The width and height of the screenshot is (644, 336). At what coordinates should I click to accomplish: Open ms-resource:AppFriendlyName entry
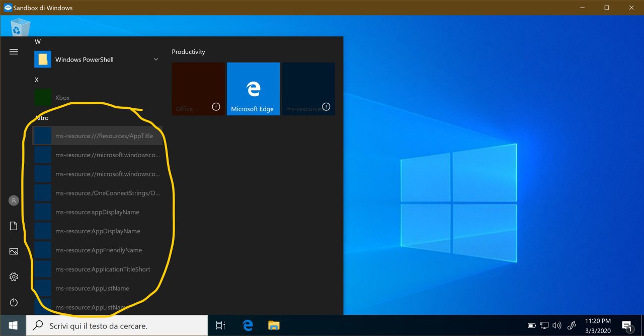pos(97,250)
